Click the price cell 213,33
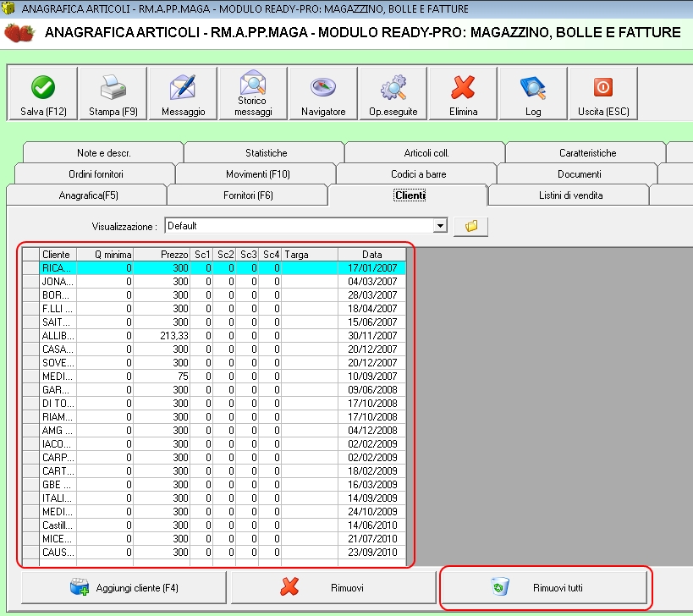Viewport: 693px width, 616px height. click(162, 335)
